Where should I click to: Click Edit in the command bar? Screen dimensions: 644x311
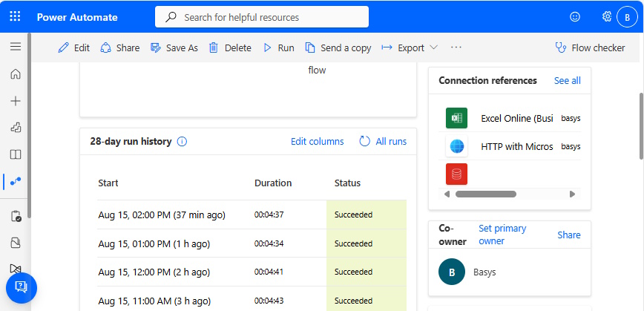tap(74, 48)
